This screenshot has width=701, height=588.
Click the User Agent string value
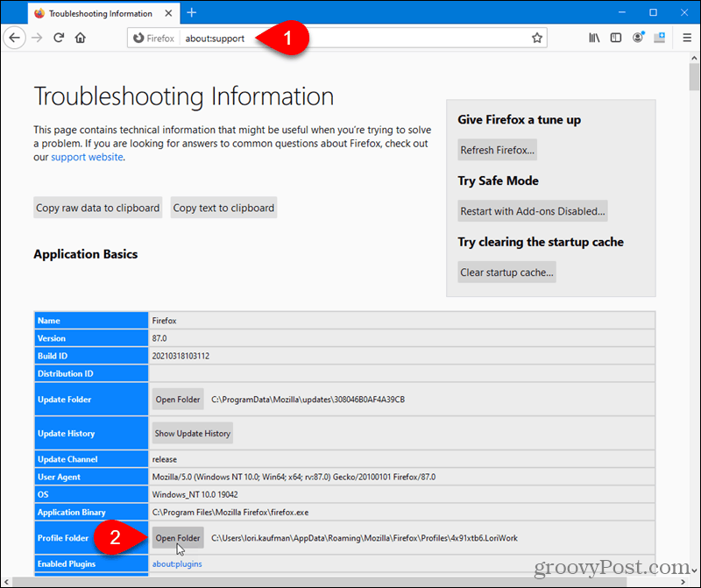pos(294,477)
